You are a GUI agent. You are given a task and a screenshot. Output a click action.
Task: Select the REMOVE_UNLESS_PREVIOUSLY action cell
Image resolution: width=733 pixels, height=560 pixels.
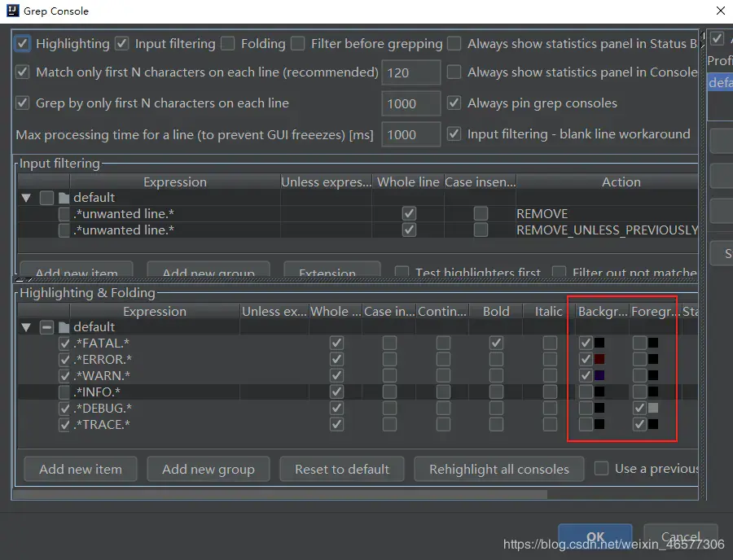point(607,230)
